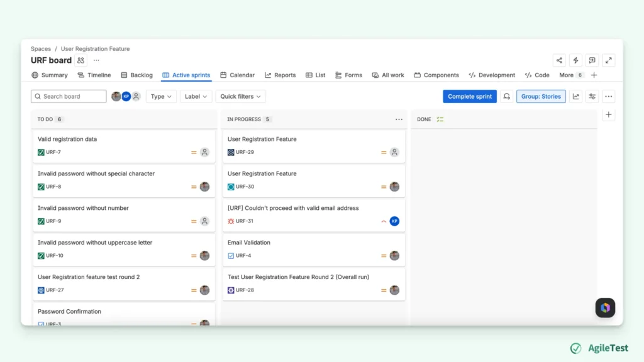Click team icon next to URF board
644x362 pixels.
tap(80, 60)
